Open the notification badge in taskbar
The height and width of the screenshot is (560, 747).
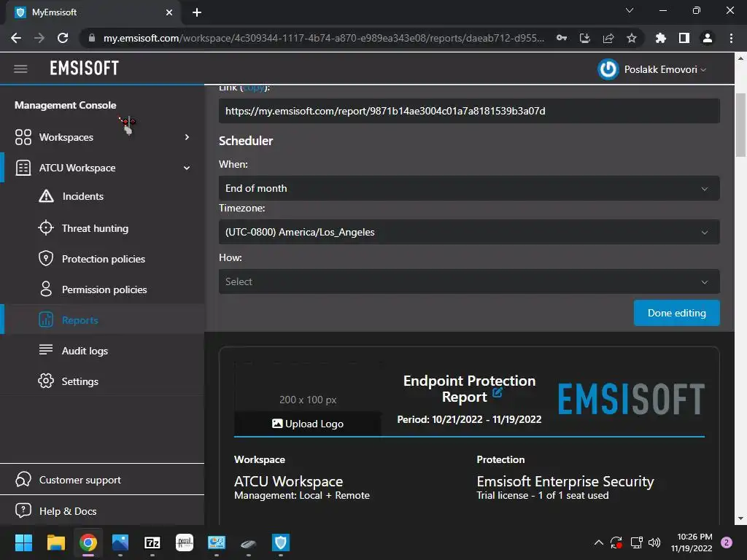(727, 542)
